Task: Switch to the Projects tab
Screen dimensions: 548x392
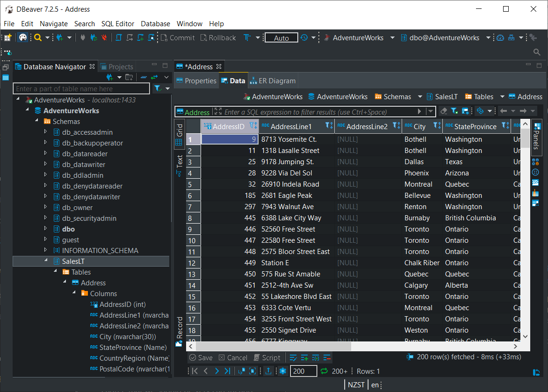Action: [117, 67]
